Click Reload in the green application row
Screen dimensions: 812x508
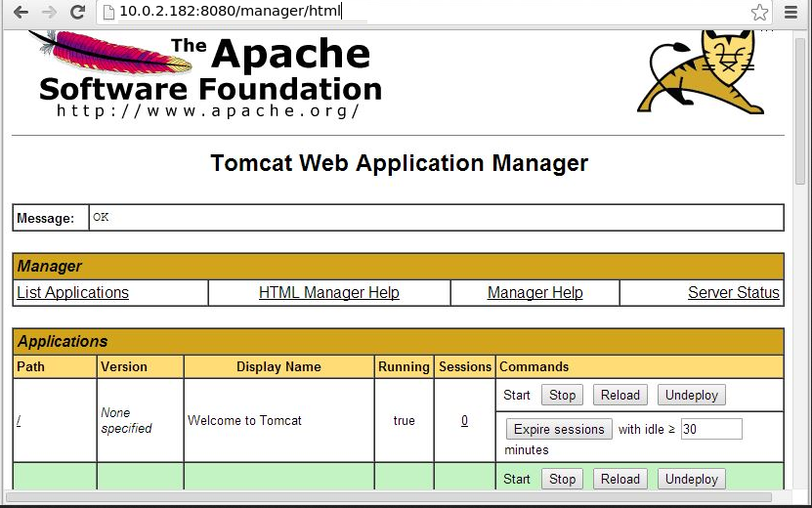(620, 479)
